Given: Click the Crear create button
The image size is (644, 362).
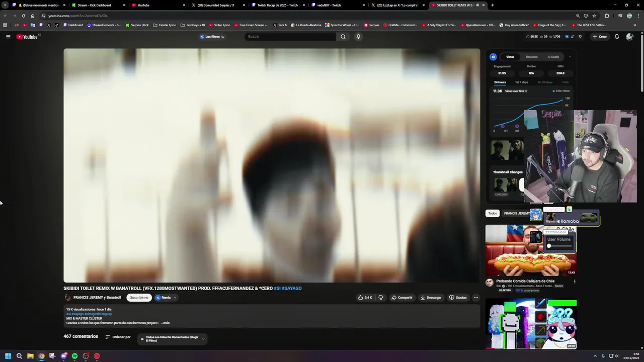Looking at the screenshot, I should (x=600, y=37).
